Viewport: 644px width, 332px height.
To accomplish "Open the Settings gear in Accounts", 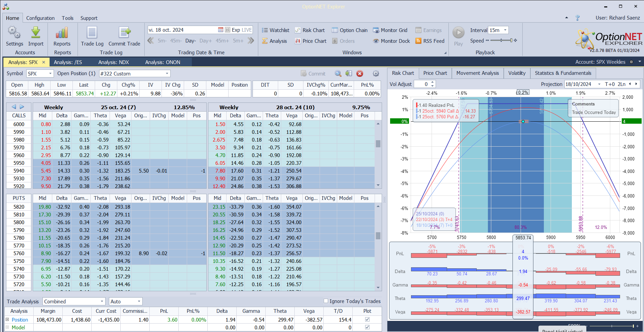I will (x=14, y=33).
